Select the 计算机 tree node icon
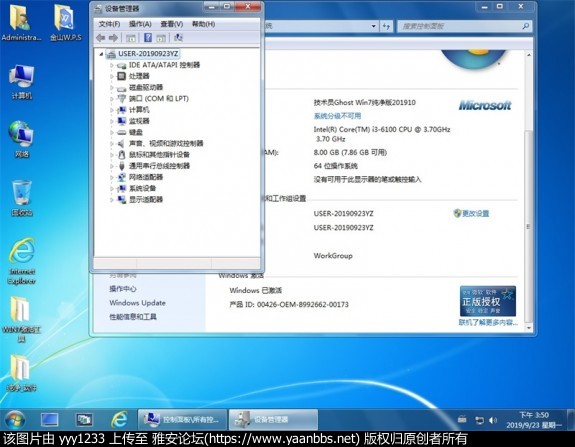The image size is (575, 447). (121, 110)
